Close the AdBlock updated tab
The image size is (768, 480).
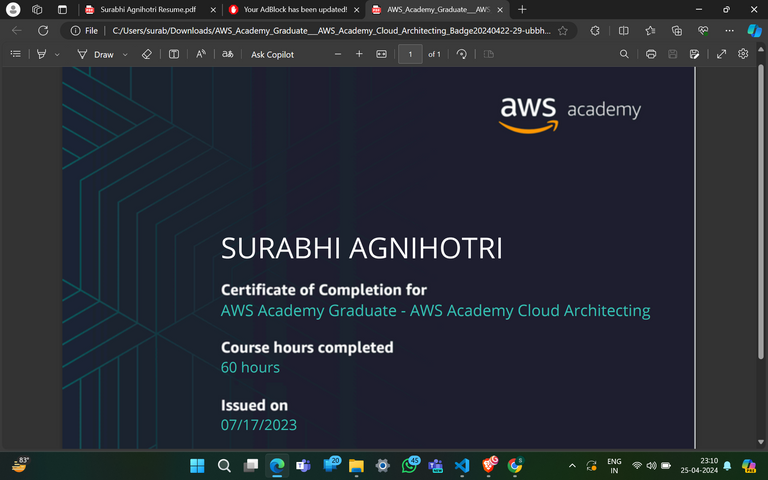tap(357, 10)
